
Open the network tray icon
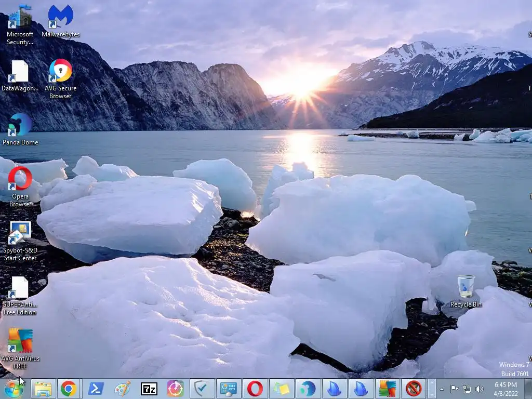[467, 389]
